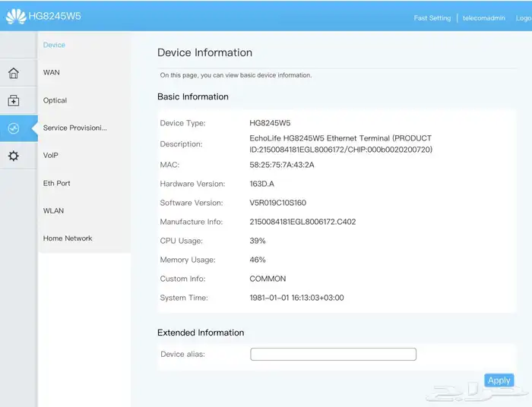532x407 pixels.
Task: Open the Eth Port page
Action: [57, 183]
